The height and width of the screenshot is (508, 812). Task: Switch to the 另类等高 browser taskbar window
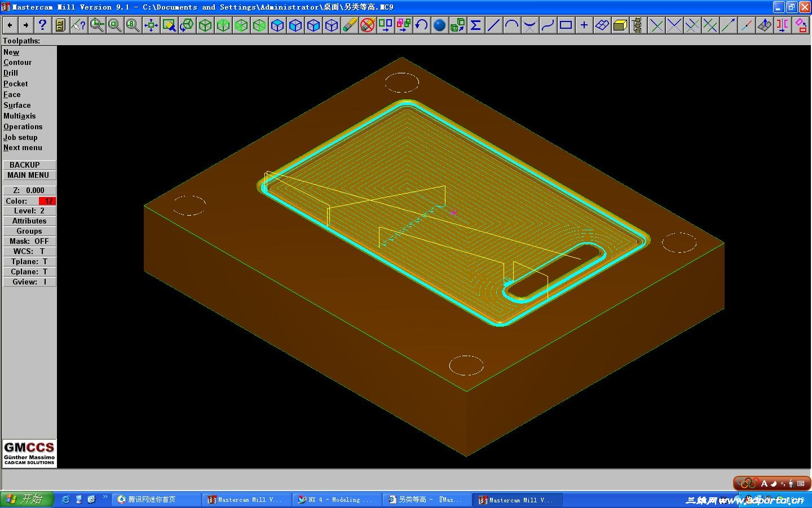(x=427, y=500)
